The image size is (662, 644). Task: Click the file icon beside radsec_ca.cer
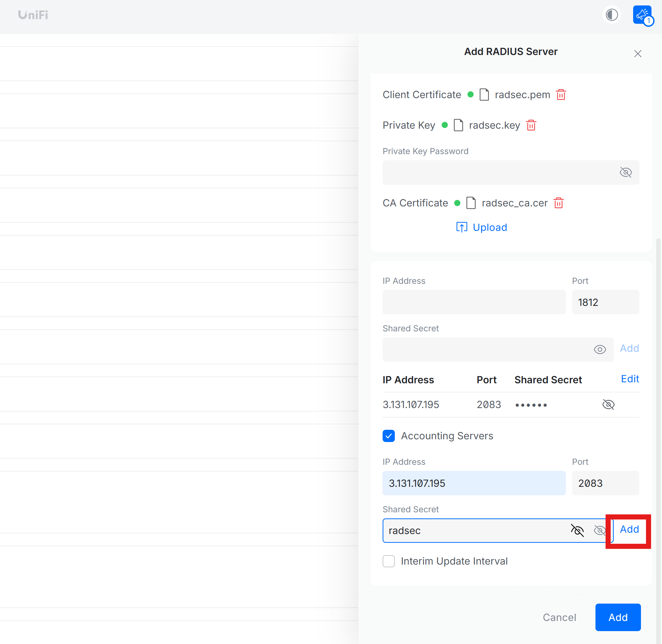[x=471, y=203]
